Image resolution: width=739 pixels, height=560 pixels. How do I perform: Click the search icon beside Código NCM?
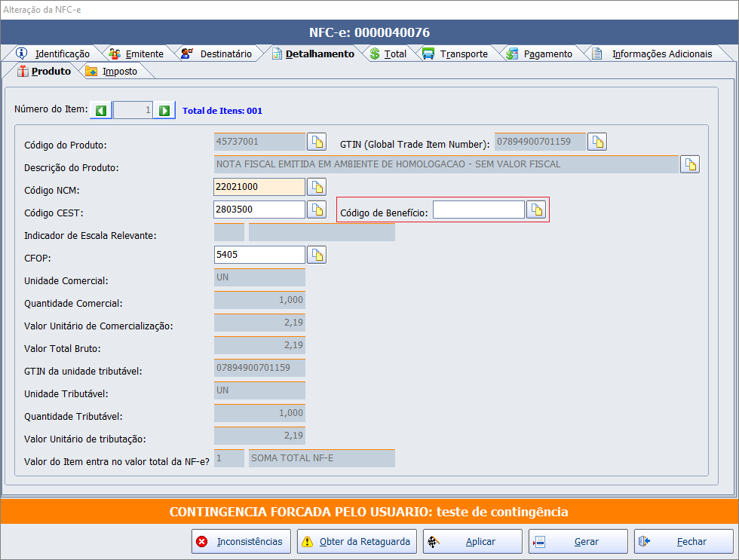(x=317, y=187)
